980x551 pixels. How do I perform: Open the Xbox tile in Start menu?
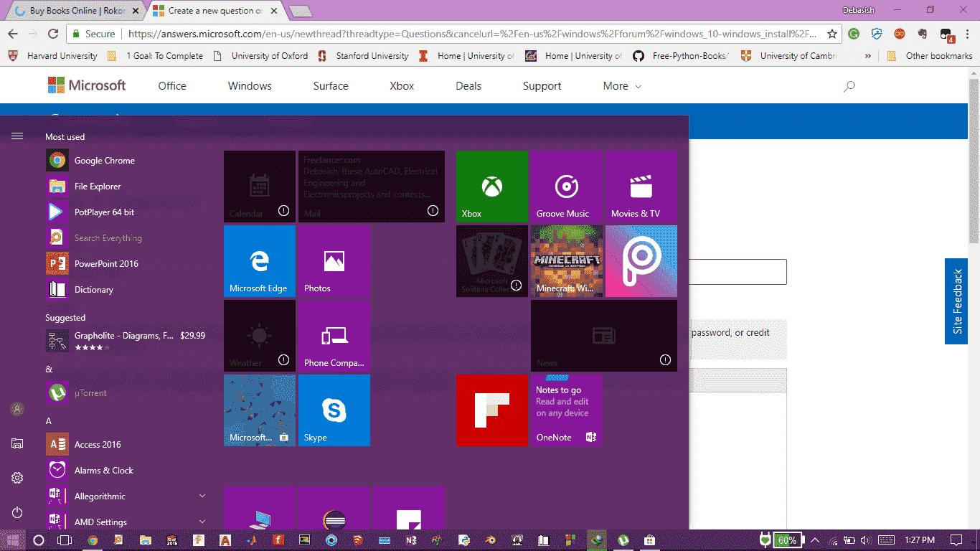[x=492, y=186]
